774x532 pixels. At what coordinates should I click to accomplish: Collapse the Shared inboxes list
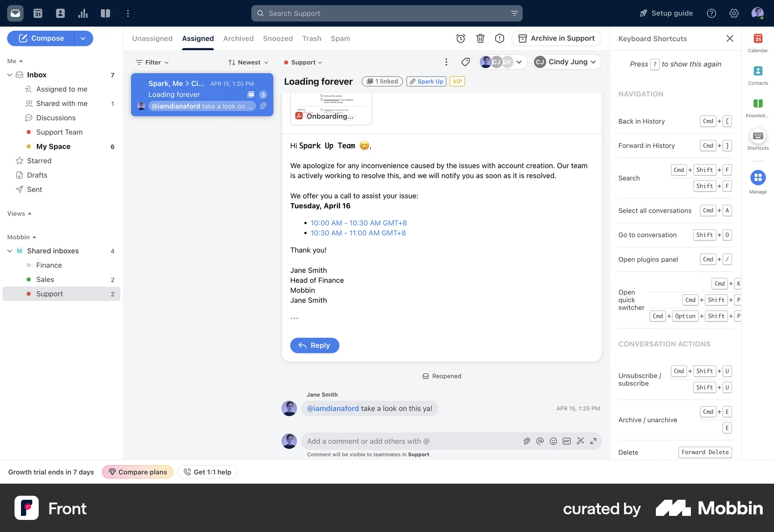9,251
